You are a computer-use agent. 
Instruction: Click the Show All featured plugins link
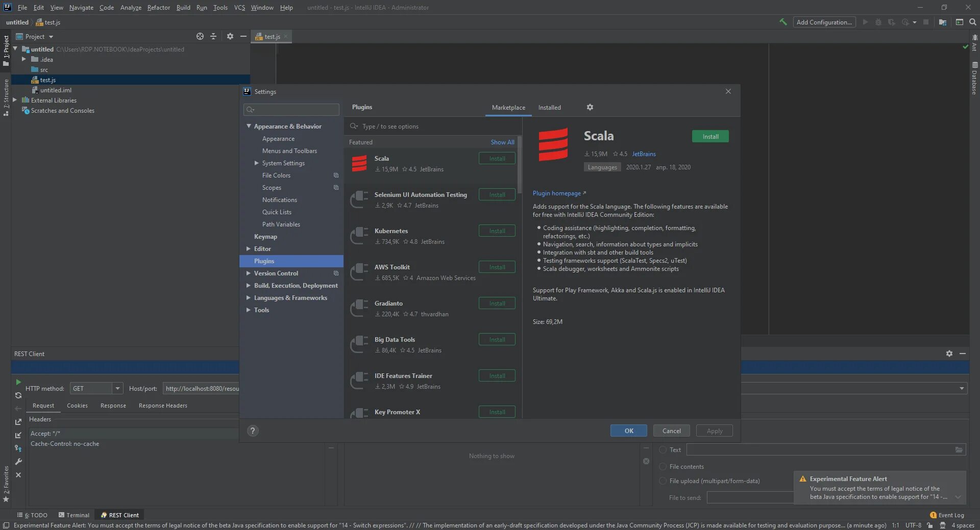click(x=502, y=142)
